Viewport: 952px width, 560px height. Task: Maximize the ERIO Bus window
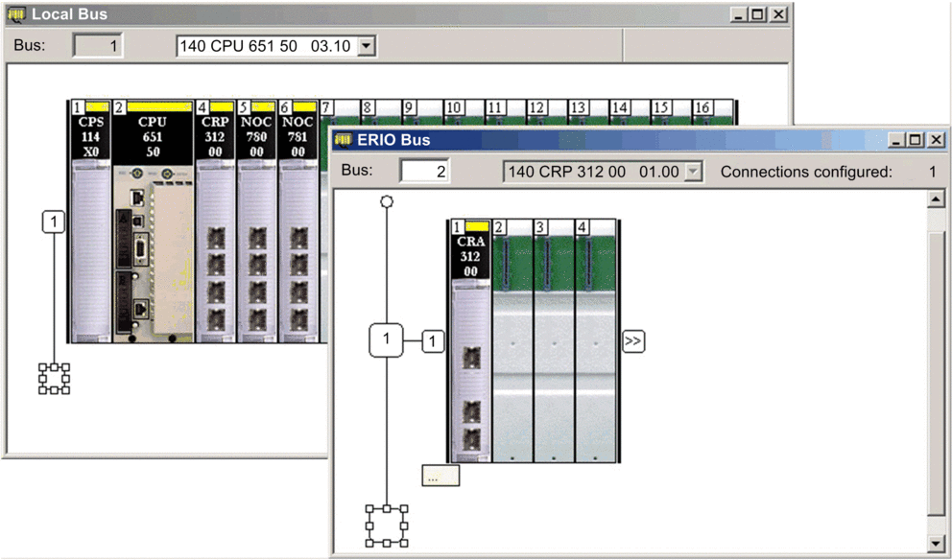[915, 140]
